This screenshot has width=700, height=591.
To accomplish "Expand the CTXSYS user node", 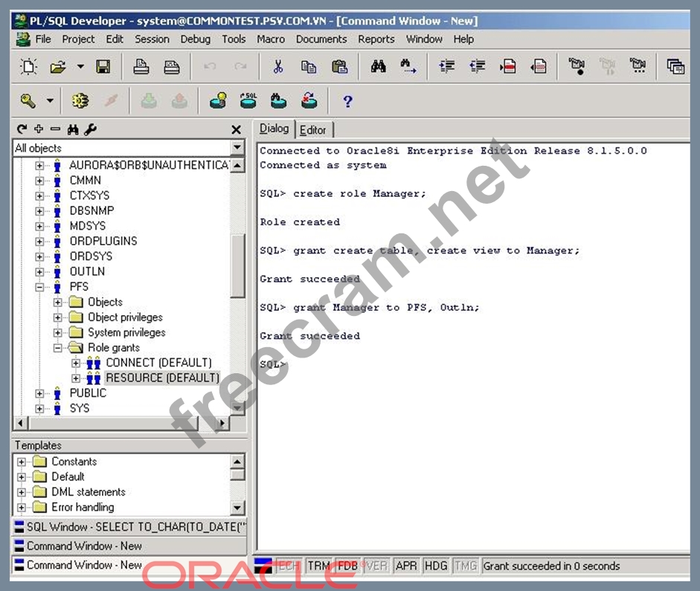I will 39,196.
